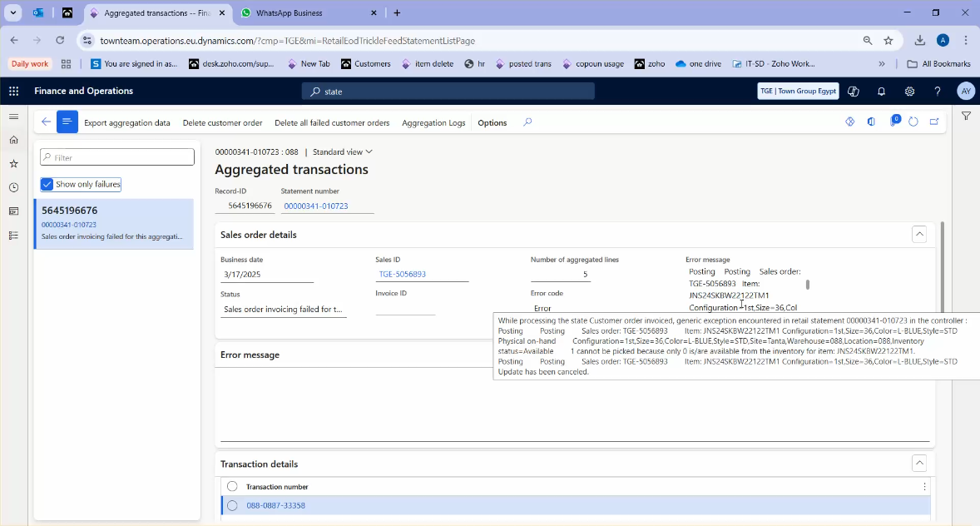Open the page in a new window icon

click(933, 121)
